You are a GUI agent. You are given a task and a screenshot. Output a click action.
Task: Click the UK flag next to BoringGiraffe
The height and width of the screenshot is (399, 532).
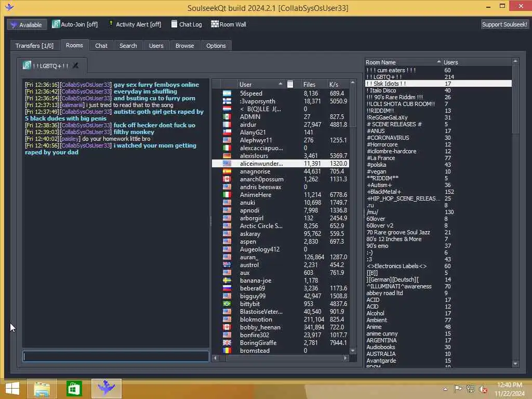tap(227, 343)
